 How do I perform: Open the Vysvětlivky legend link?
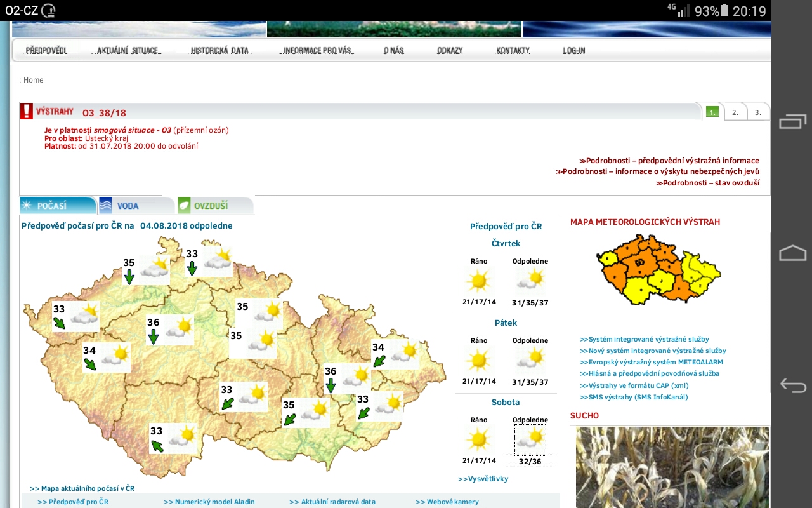483,479
